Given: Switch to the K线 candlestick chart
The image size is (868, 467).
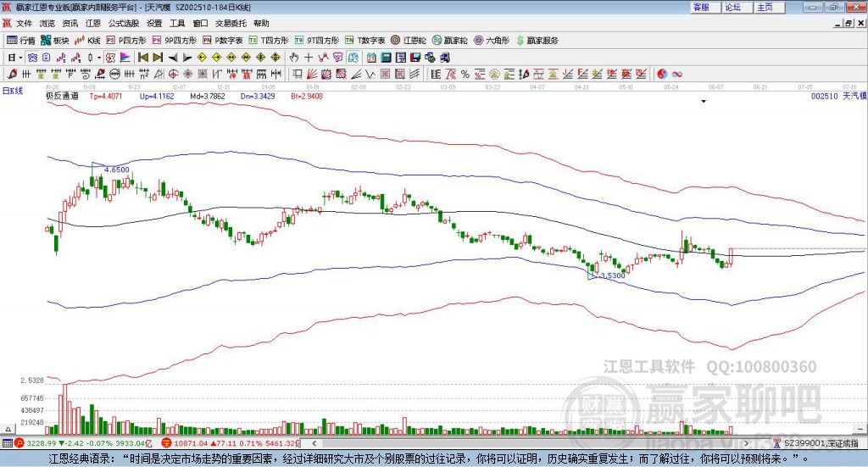Looking at the screenshot, I should pos(87,41).
